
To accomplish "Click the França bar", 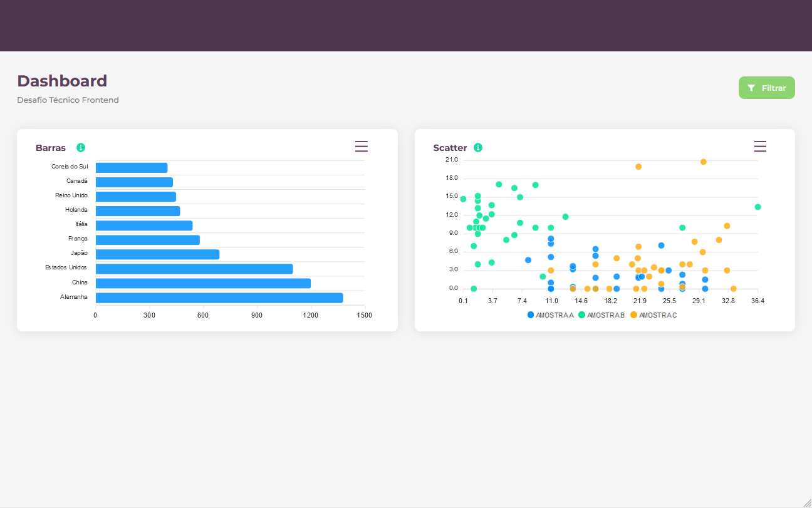I will (148, 240).
